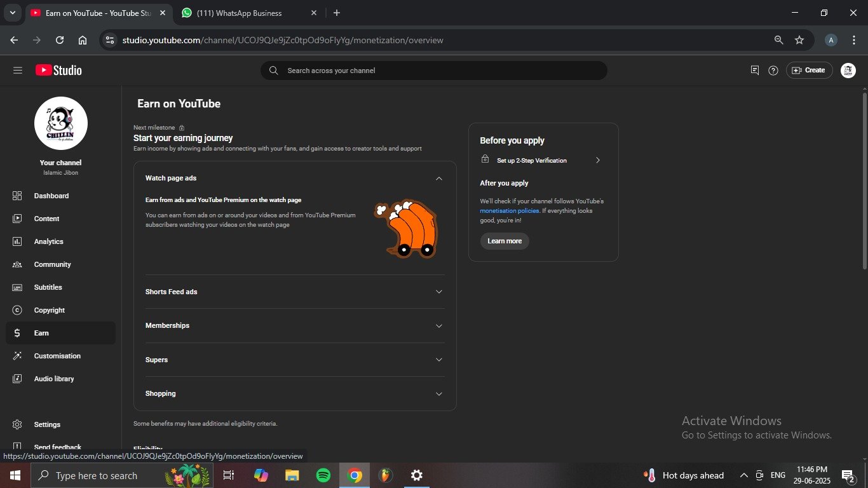Viewport: 868px width, 488px height.
Task: Open Studio Settings from the sidebar label
Action: click(47, 424)
